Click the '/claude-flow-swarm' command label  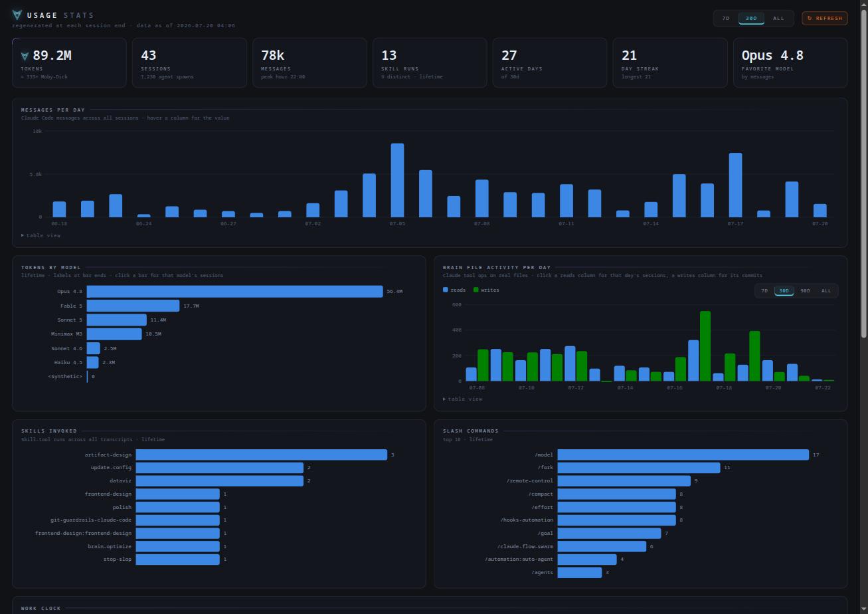525,546
